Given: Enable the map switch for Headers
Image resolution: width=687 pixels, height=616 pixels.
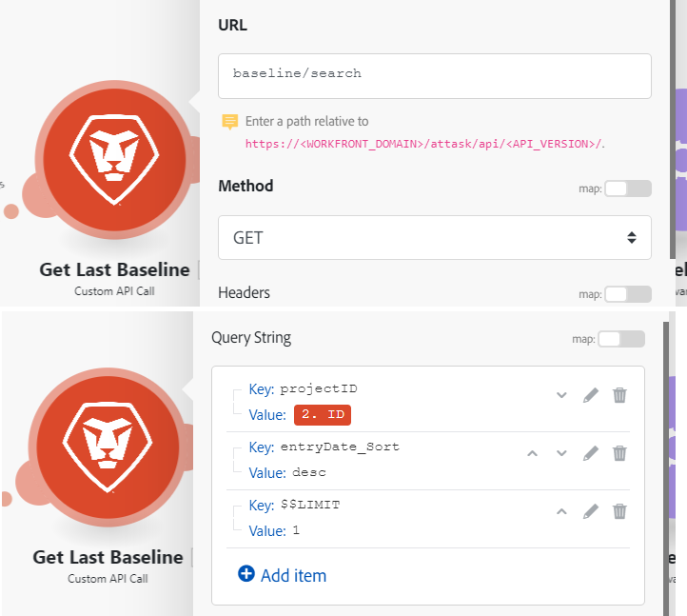Looking at the screenshot, I should pos(628,295).
